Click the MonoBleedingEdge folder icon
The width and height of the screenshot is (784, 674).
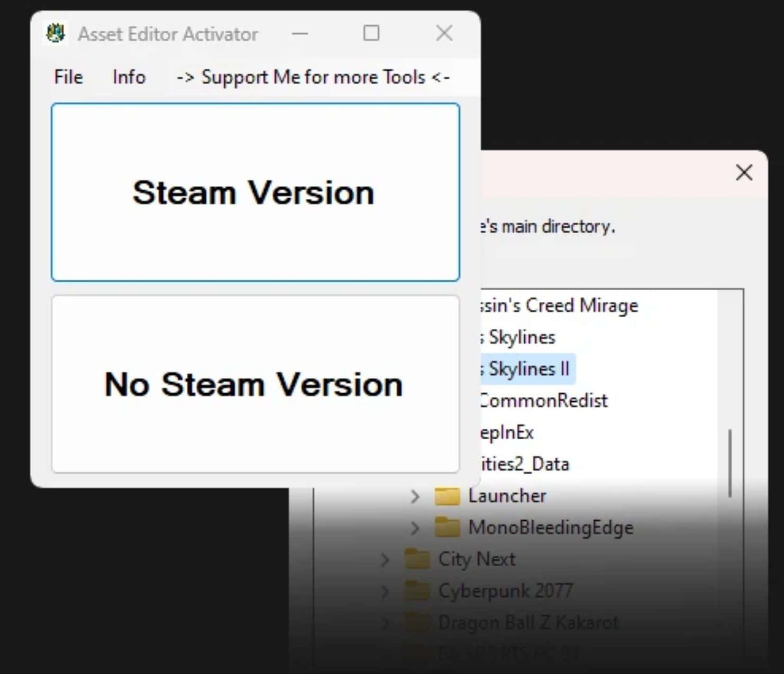pyautogui.click(x=447, y=528)
